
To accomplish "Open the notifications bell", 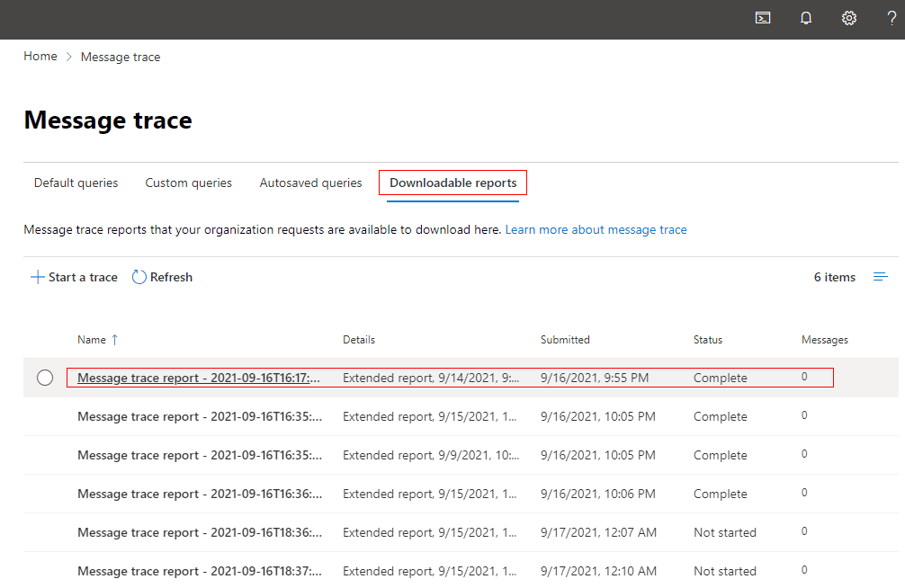I will pyautogui.click(x=806, y=18).
